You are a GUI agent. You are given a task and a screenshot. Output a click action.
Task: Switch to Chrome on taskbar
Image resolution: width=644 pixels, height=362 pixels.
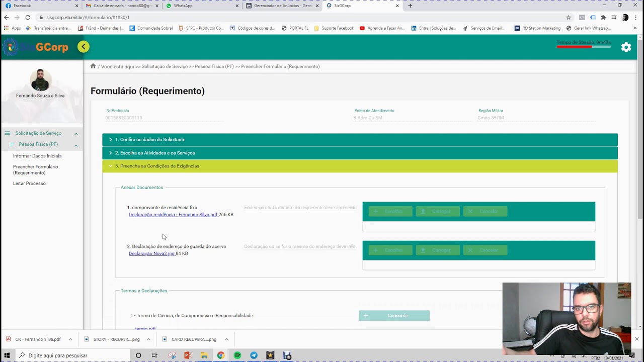point(220,355)
